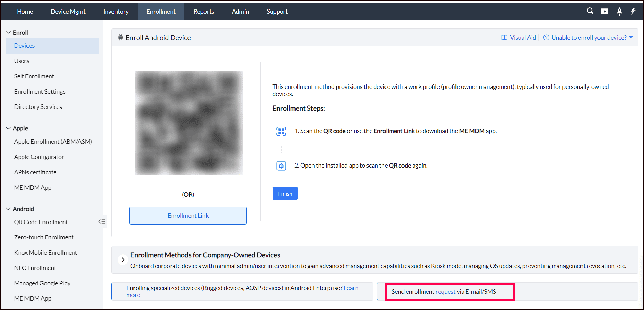
Task: Open the video tutorials icon
Action: point(605,12)
